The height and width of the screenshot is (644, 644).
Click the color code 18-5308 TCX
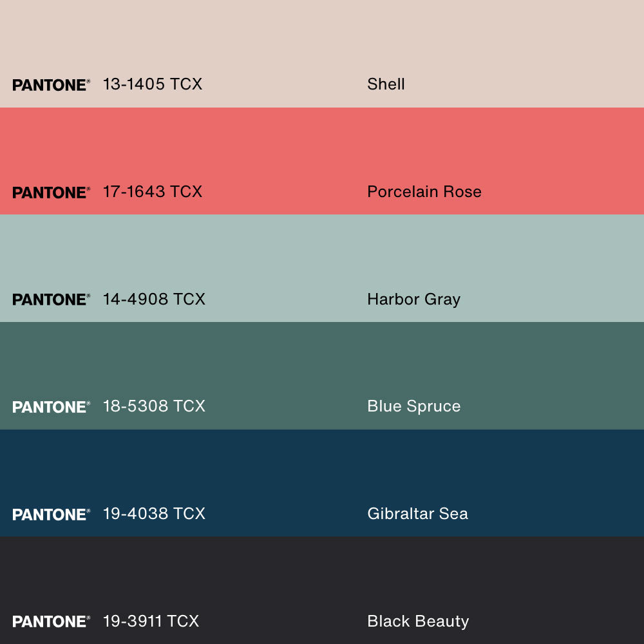[154, 406]
